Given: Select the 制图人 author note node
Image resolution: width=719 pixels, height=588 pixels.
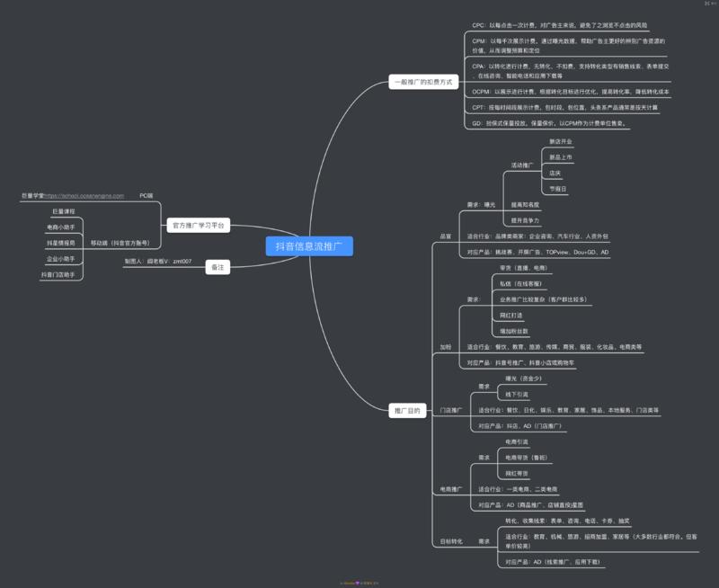Looking at the screenshot, I should (157, 261).
